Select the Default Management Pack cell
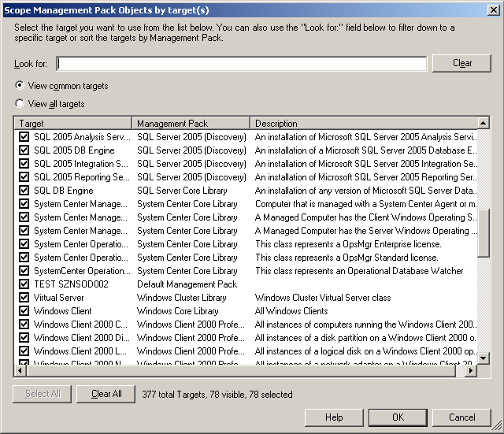 (187, 284)
